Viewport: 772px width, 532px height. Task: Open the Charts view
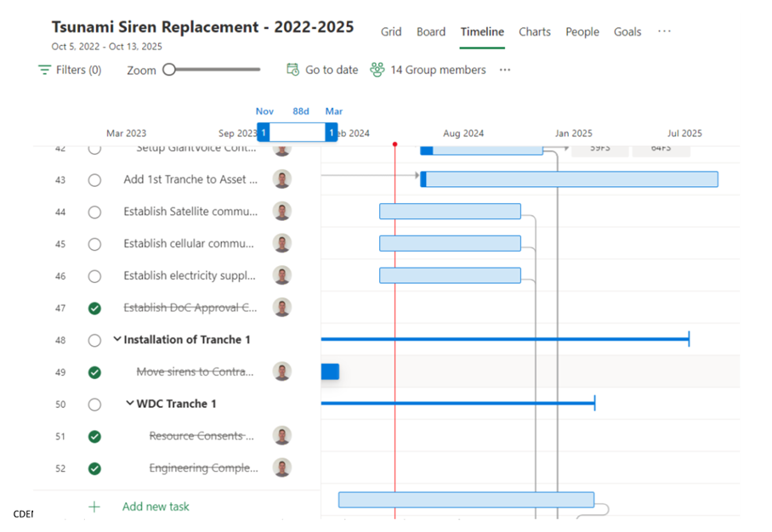click(534, 31)
